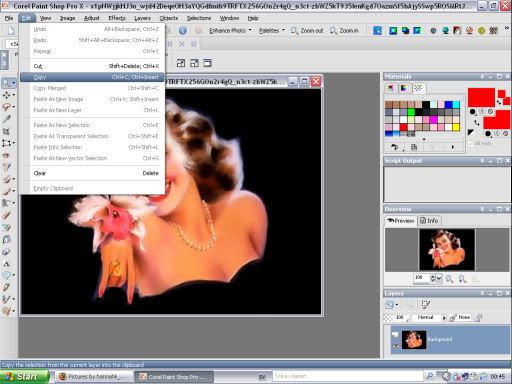Click the Edit Selection icon in Layers

[x=425, y=305]
